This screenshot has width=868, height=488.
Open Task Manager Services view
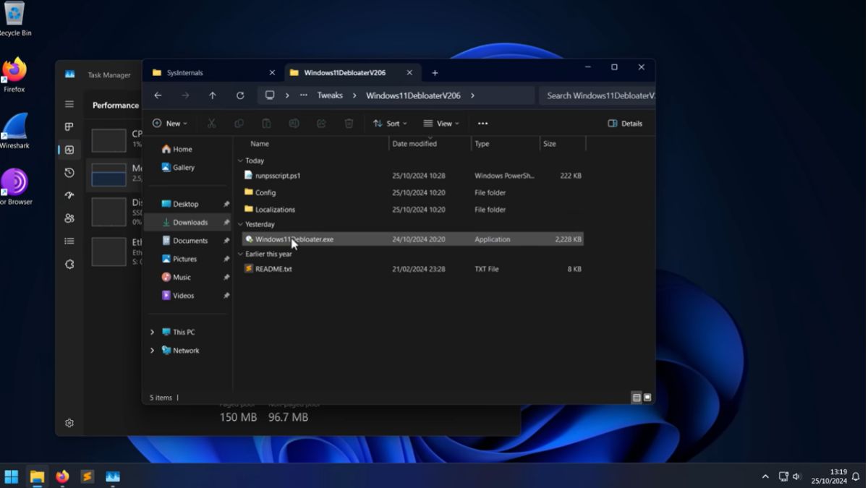point(69,262)
